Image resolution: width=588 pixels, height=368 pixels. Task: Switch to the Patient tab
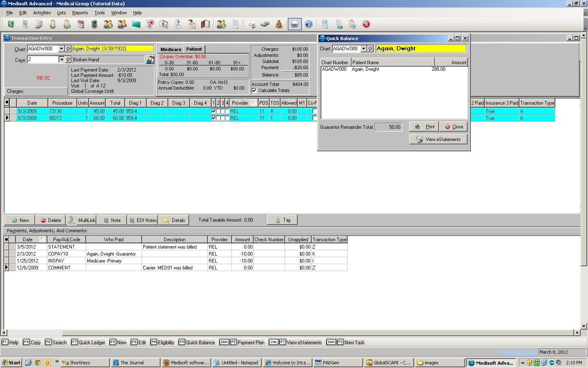pos(194,49)
